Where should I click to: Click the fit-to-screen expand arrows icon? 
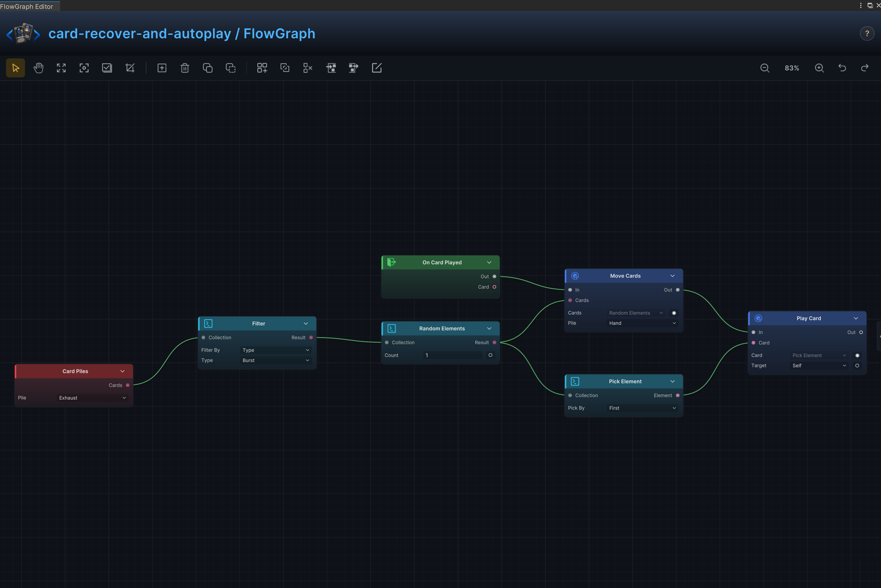pos(61,68)
